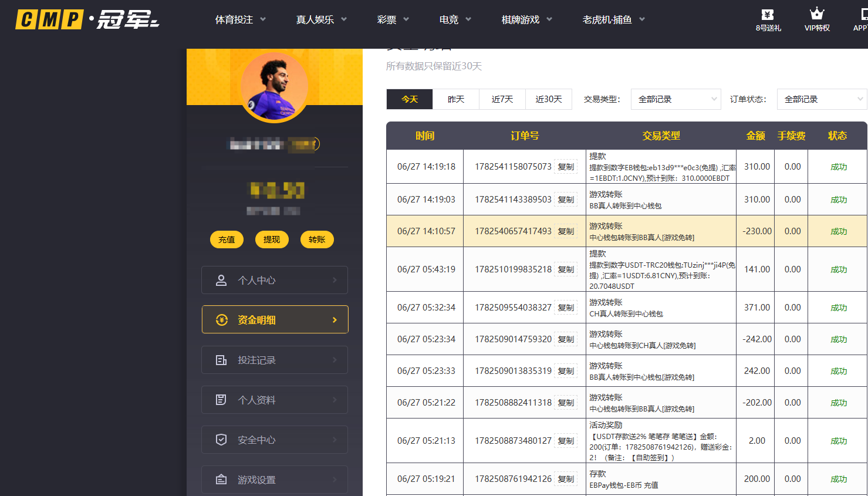Copy order number 1782510199835218
This screenshot has width=868, height=496.
[566, 269]
